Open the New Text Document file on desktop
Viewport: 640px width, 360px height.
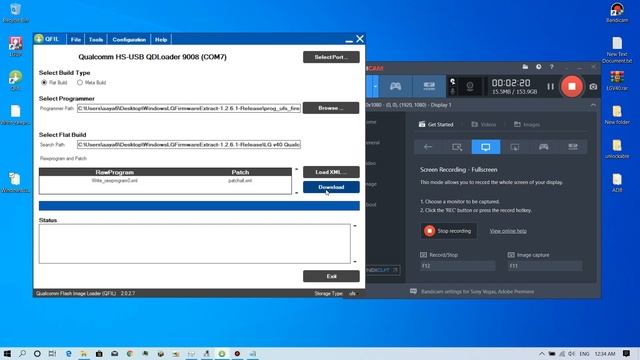coord(617,50)
